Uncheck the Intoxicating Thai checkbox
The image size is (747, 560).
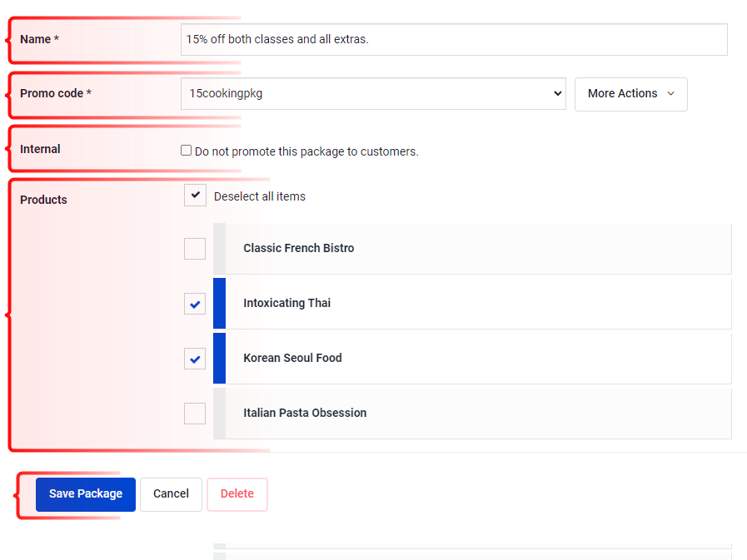[195, 304]
